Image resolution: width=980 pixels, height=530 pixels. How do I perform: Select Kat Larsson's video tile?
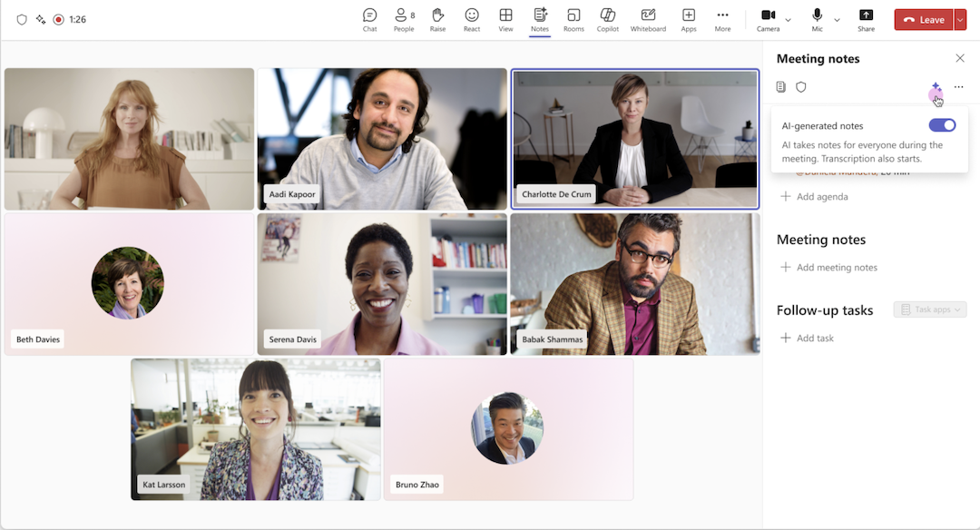(x=256, y=429)
